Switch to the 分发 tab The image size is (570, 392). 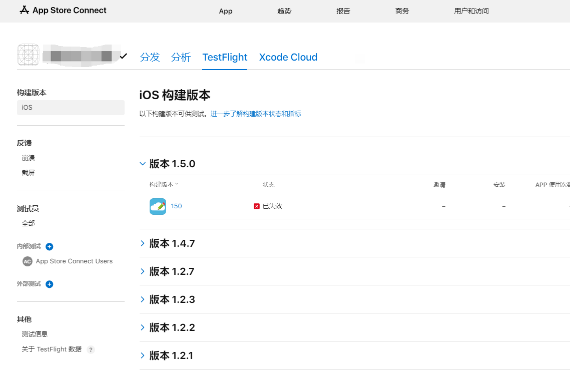(x=150, y=57)
